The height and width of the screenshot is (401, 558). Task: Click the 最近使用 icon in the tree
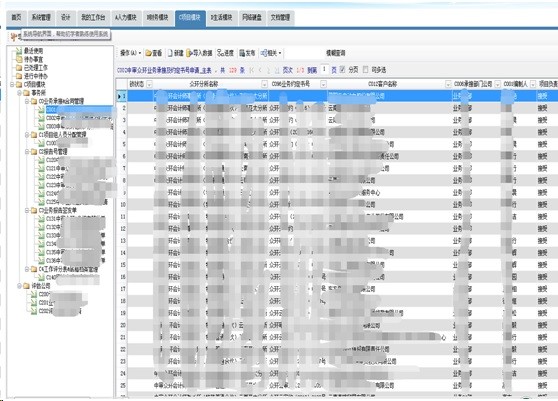coord(19,51)
